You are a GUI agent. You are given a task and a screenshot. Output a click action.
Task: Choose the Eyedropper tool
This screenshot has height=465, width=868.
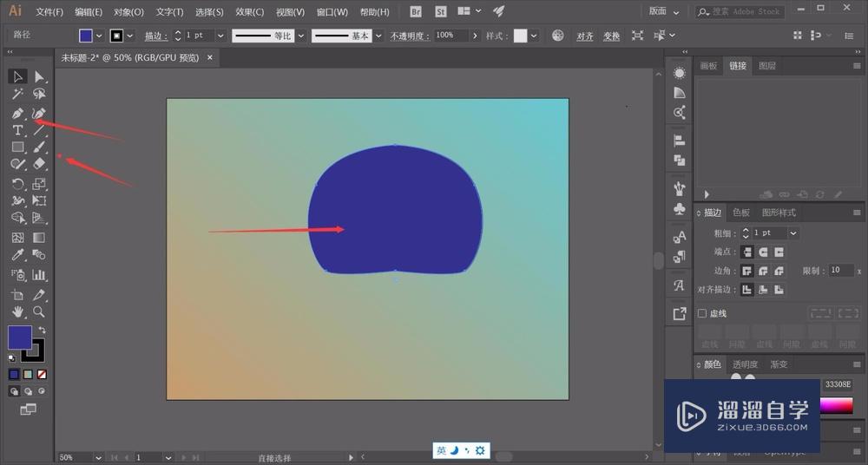[x=17, y=255]
